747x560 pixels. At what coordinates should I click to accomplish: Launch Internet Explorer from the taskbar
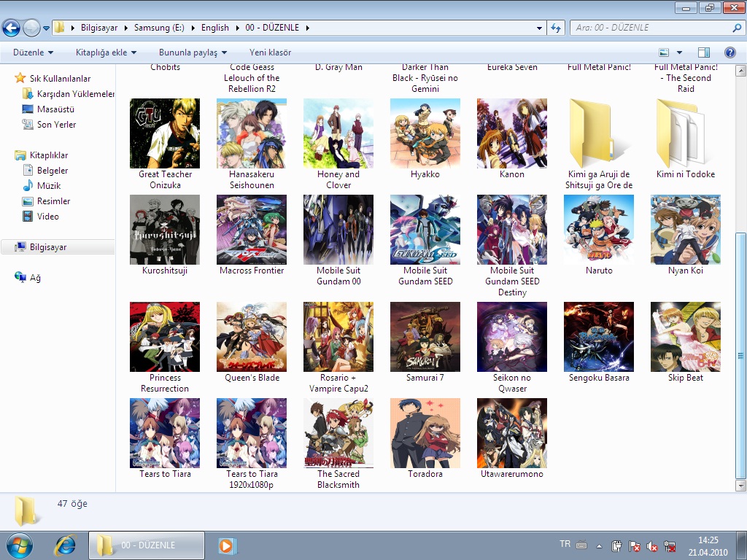tap(66, 545)
